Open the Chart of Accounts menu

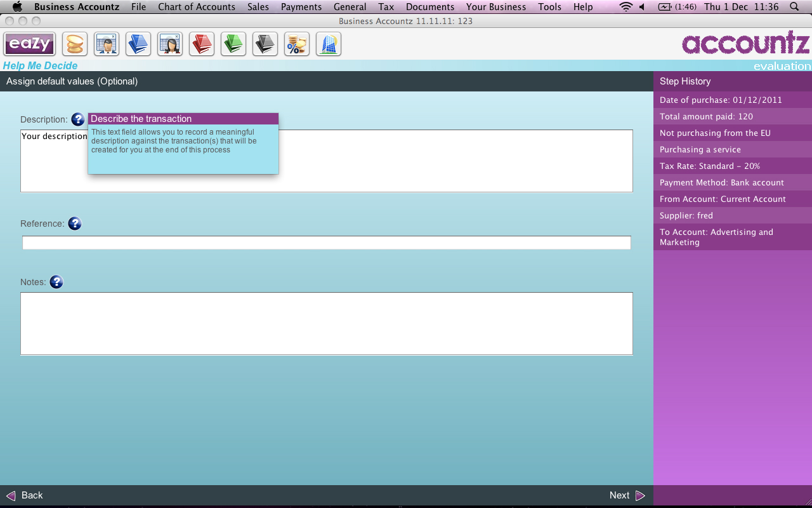[x=197, y=7]
